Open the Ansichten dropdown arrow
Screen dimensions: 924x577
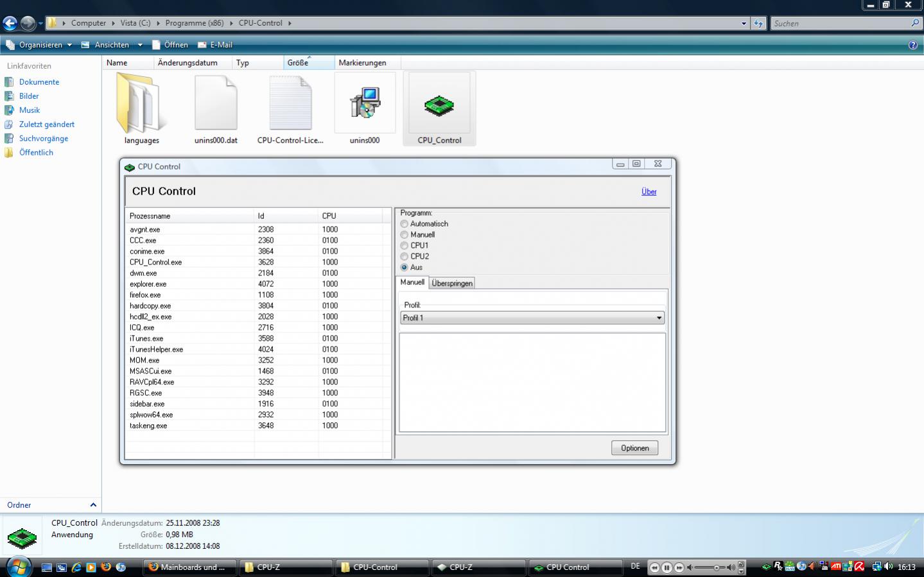click(140, 45)
